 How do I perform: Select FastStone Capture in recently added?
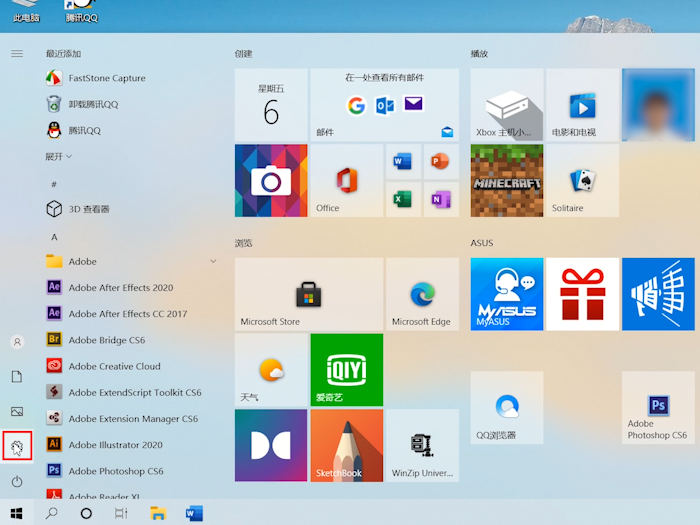pos(106,78)
